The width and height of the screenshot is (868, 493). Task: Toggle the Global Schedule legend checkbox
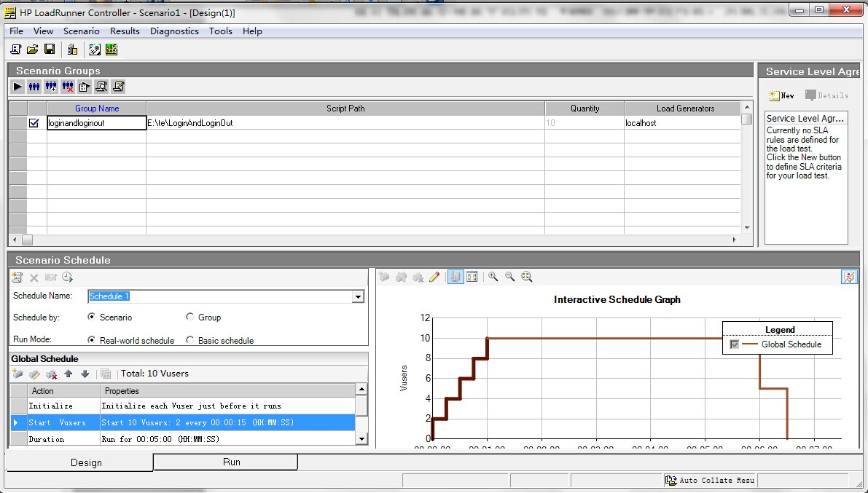[x=734, y=344]
